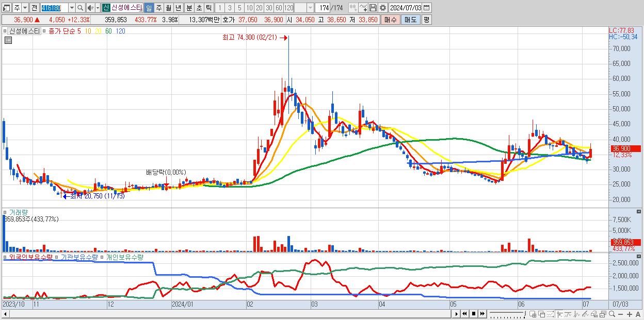This screenshot has height=320, width=644.
Task: Toggle the 거래량 volume indicator label
Action: click(19, 212)
